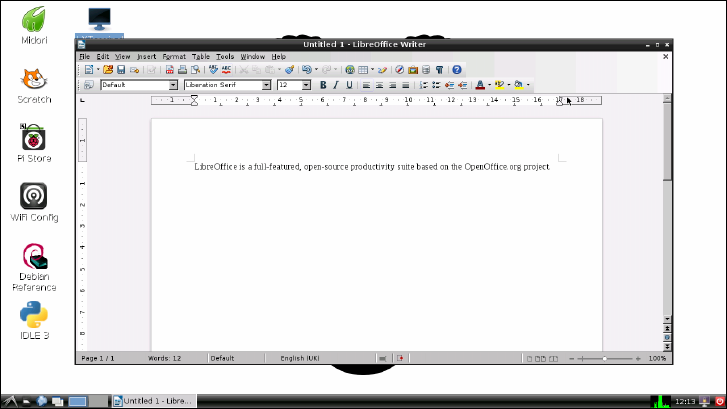Toggle AutoSpellcheck
Viewport: 727px width, 409px height.
(226, 70)
